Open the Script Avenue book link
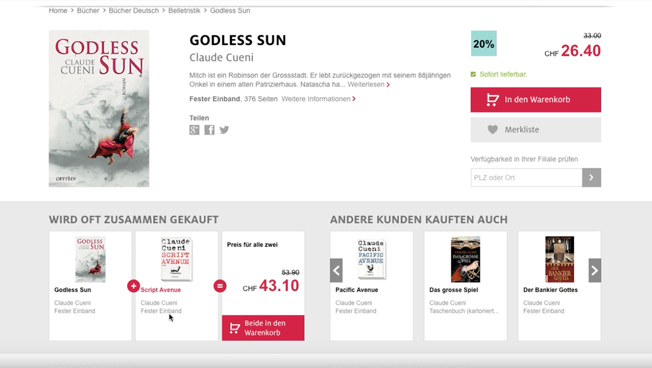This screenshot has height=368, width=652. coord(161,290)
